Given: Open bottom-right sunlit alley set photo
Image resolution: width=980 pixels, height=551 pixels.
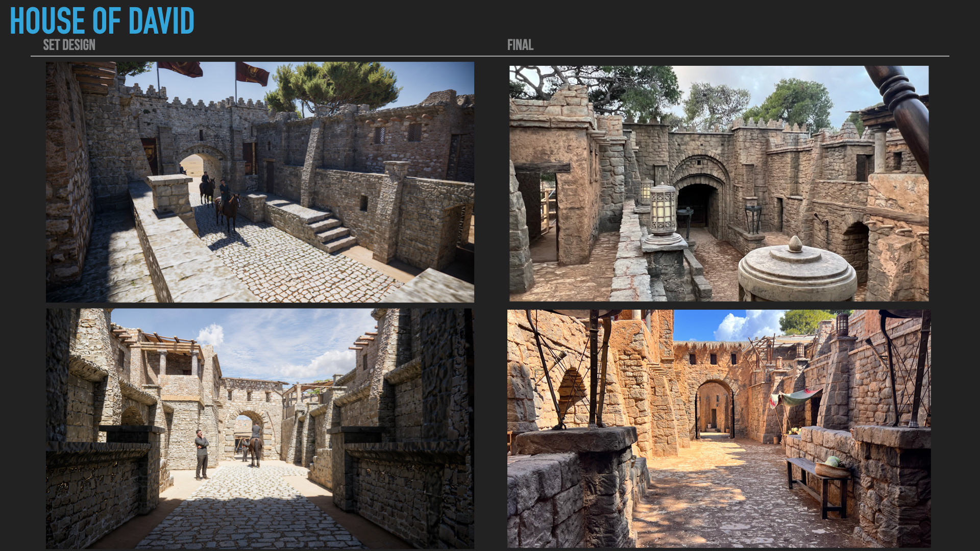Looking at the screenshot, I should pos(719,428).
